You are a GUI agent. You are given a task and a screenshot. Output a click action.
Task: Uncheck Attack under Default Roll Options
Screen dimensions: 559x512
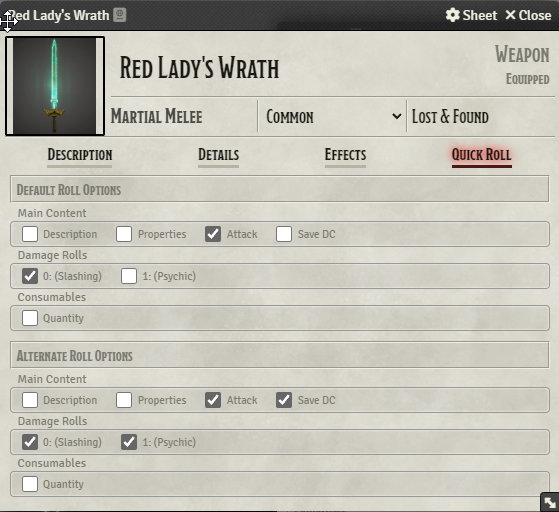[213, 234]
